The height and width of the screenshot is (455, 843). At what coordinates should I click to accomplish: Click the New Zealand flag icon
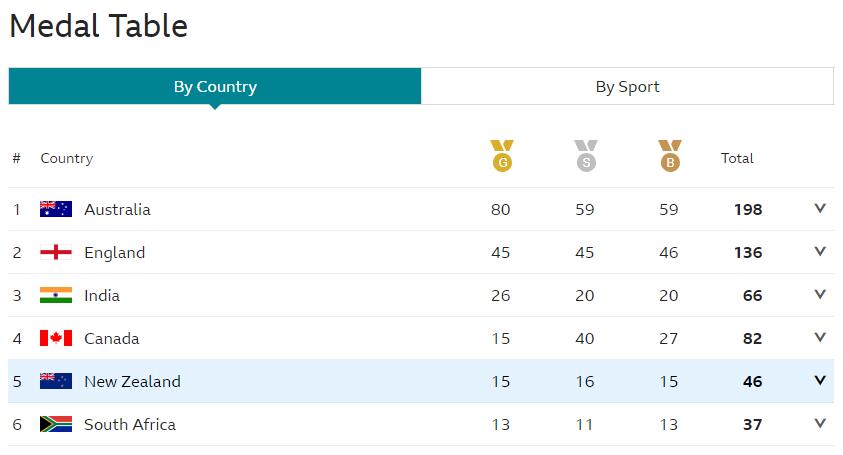pos(56,381)
